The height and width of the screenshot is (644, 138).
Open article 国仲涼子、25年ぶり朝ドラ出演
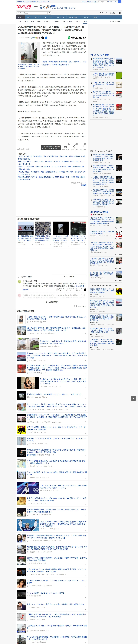[56, 440]
